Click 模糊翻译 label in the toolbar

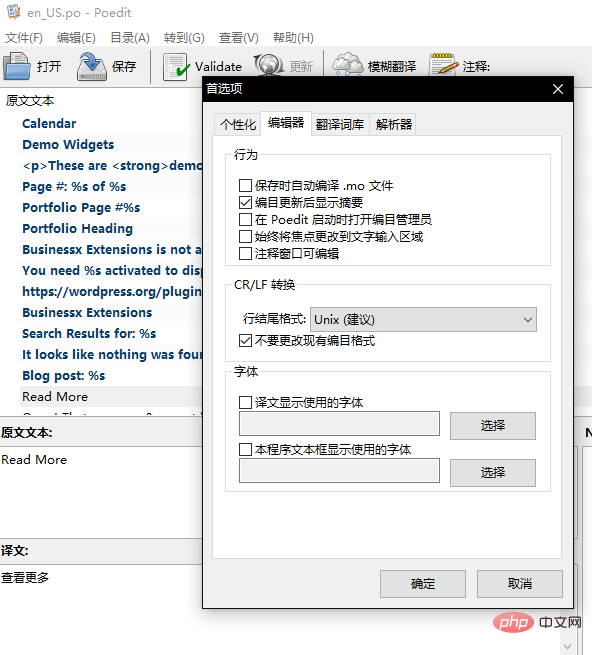392,66
